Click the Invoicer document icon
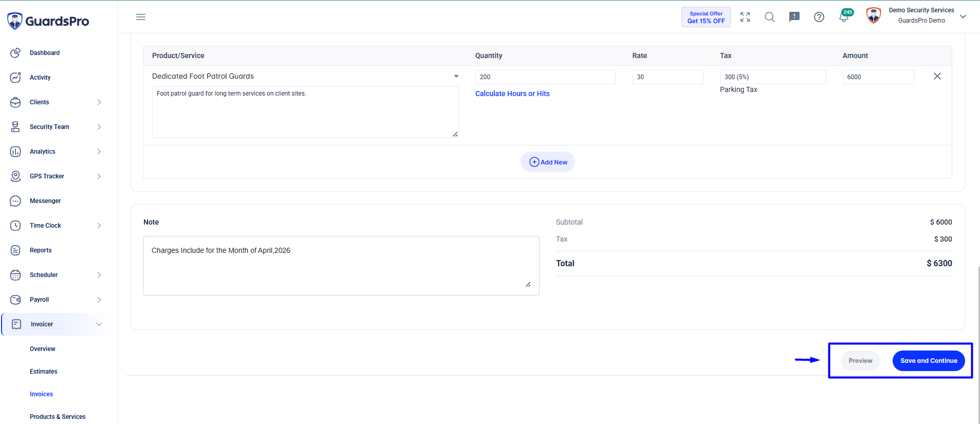The height and width of the screenshot is (424, 980). (16, 324)
